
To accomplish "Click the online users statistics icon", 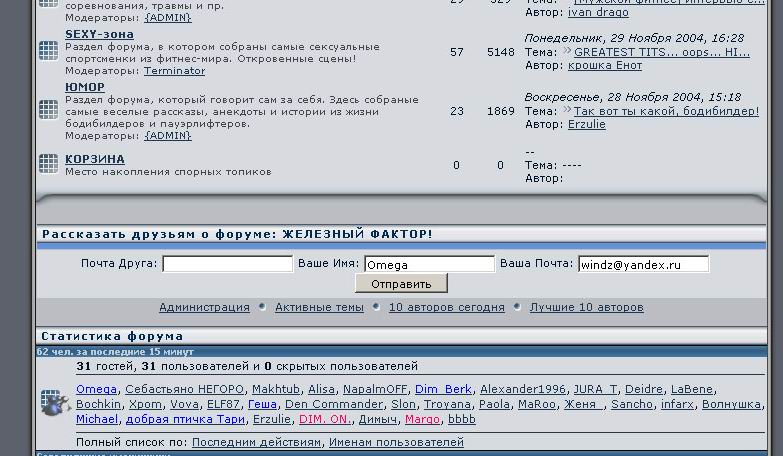I will click(x=53, y=402).
